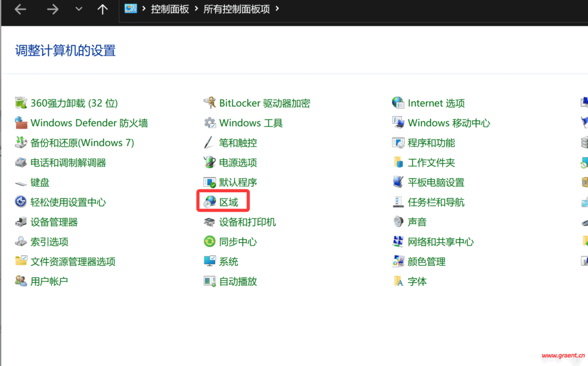Viewport: 588px width, 366px height.
Task: Open the 区域 (Region) globe icon
Action: coord(210,202)
